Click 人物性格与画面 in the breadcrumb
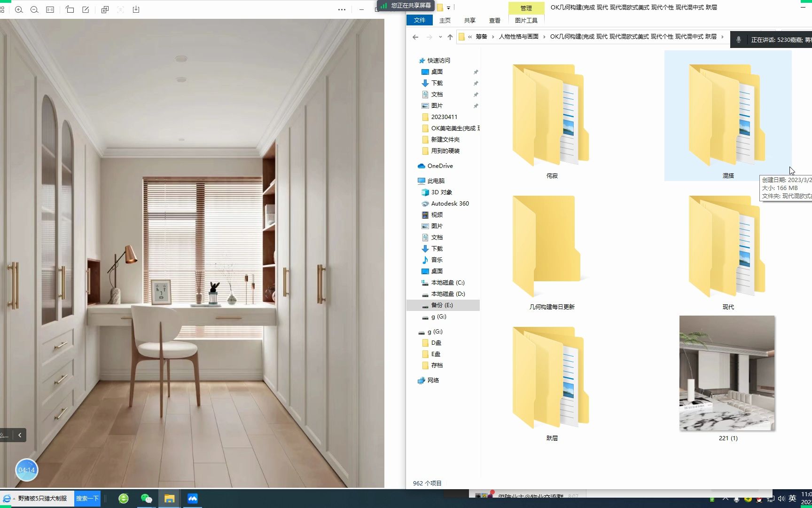The width and height of the screenshot is (812, 508). [519, 37]
